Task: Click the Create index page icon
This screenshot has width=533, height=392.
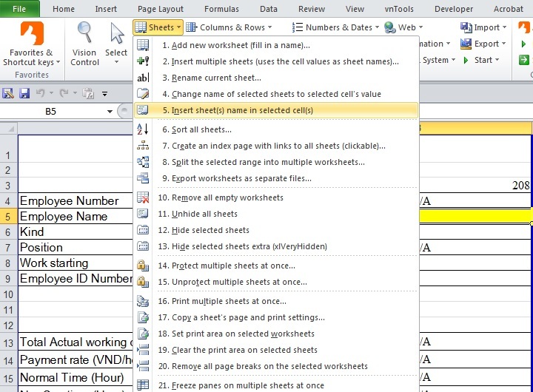Action: (143, 146)
